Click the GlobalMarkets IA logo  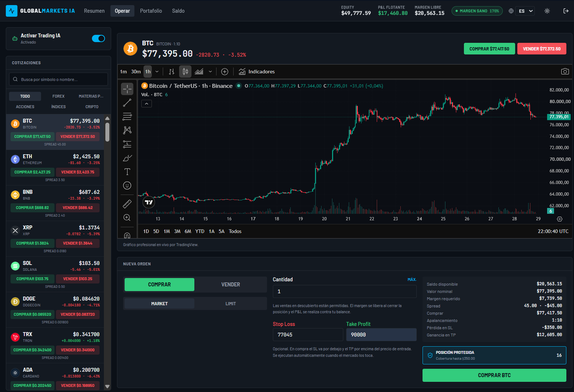click(x=40, y=11)
